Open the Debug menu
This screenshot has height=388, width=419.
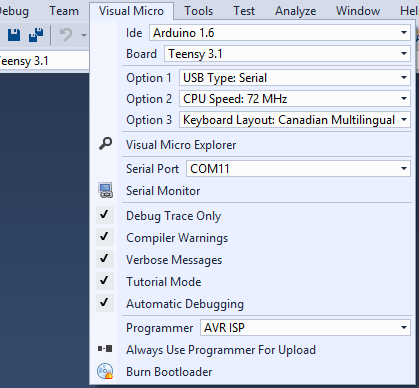pyautogui.click(x=14, y=11)
